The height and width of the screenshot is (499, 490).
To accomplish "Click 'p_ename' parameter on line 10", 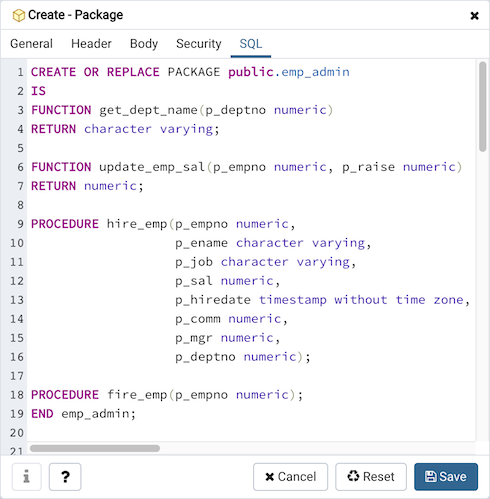I will point(201,243).
